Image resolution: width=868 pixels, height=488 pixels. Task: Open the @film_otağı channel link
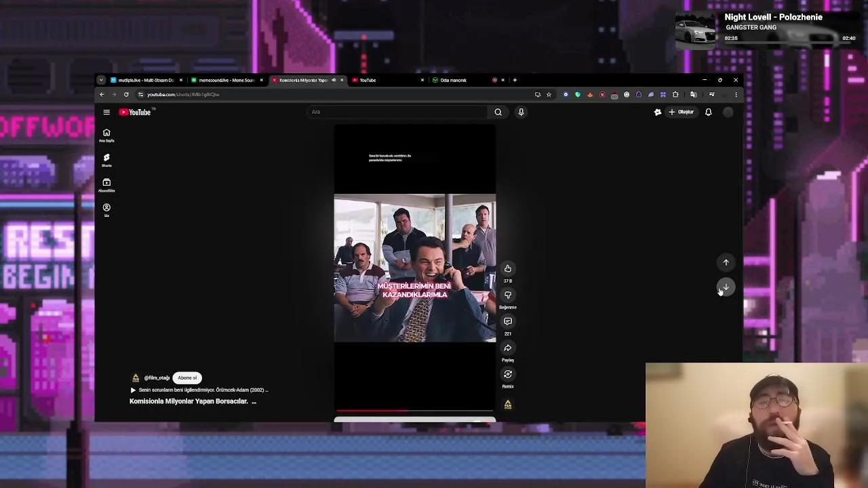pyautogui.click(x=157, y=378)
